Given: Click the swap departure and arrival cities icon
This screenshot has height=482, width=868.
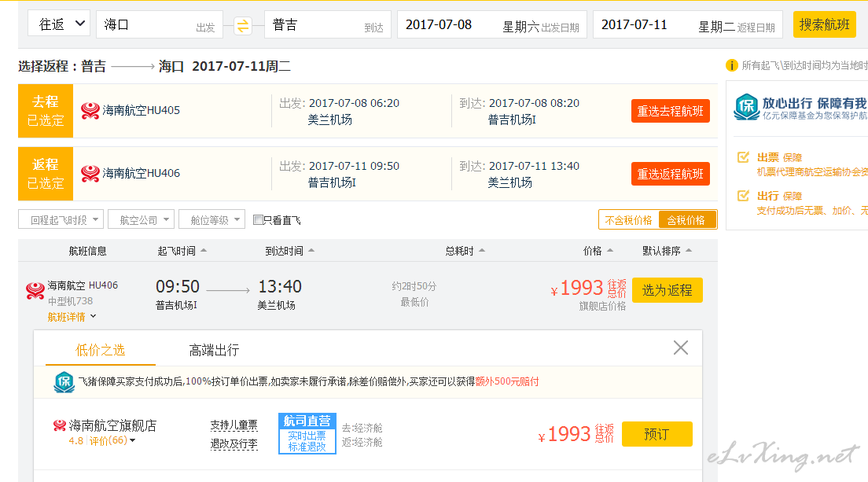Looking at the screenshot, I should click(243, 25).
